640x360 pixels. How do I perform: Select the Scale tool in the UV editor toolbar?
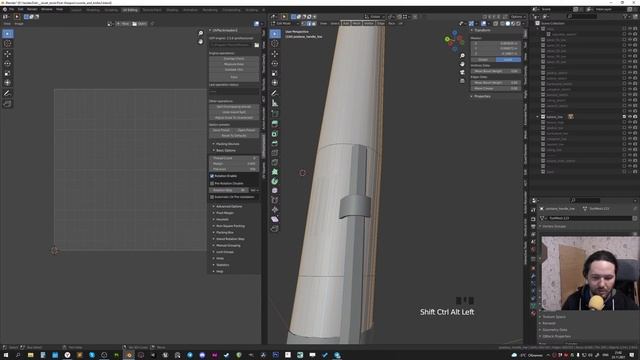coord(7,73)
